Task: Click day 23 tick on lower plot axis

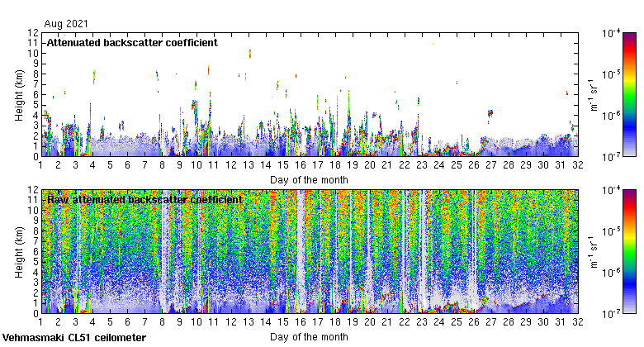Action: [x=422, y=323]
